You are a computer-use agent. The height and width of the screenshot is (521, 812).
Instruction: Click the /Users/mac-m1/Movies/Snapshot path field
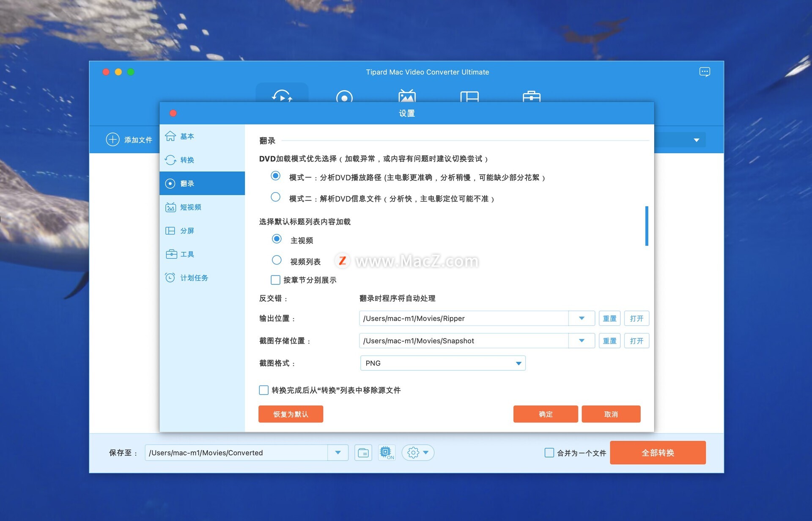(x=464, y=341)
